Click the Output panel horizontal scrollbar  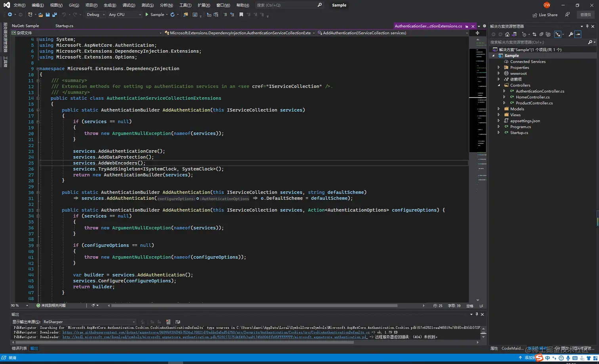click(184, 342)
